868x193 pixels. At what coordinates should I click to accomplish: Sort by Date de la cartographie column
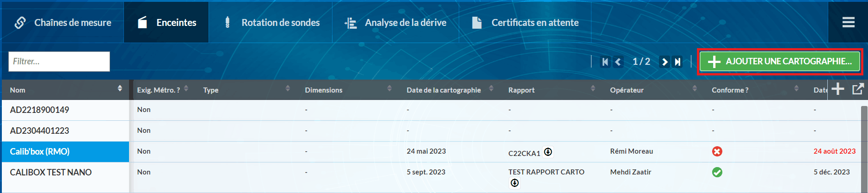pos(491,88)
